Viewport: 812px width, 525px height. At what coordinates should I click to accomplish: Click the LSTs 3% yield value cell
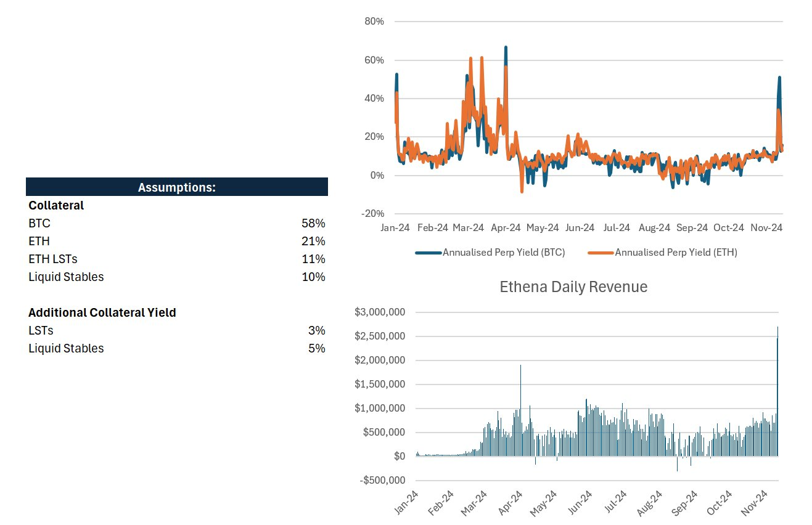(x=316, y=330)
